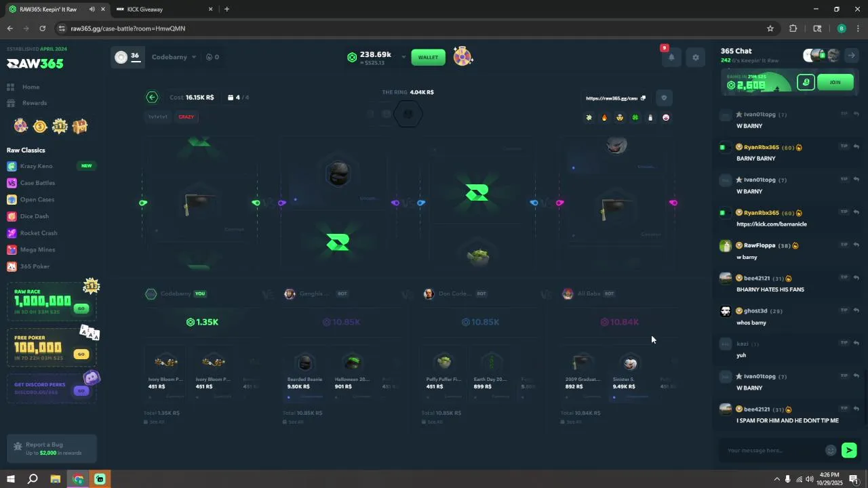868x488 pixels.
Task: Open Mega Mines game
Action: point(37,249)
